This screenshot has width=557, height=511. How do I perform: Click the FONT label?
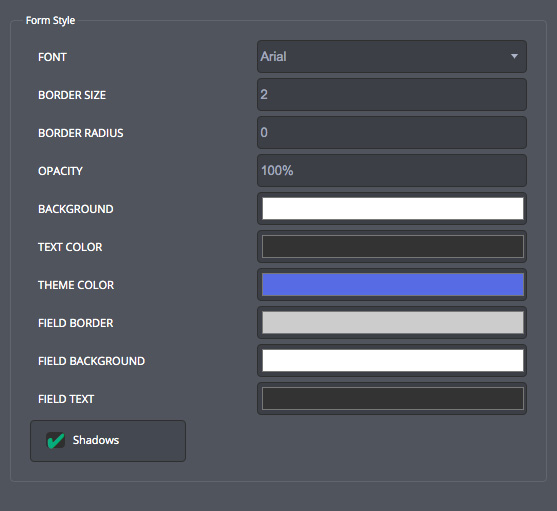click(x=52, y=57)
